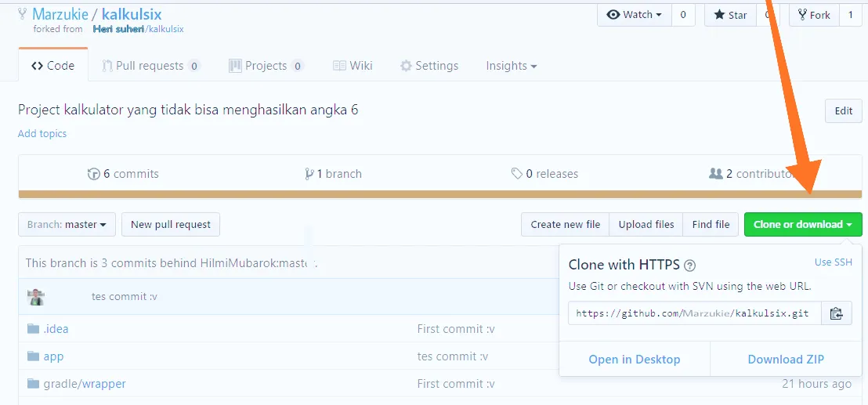Click the language color bar

[x=440, y=194]
